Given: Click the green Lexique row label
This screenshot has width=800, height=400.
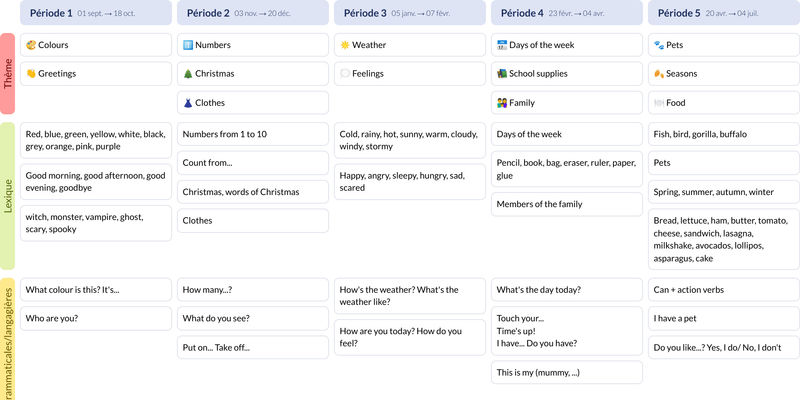Looking at the screenshot, I should (8, 195).
